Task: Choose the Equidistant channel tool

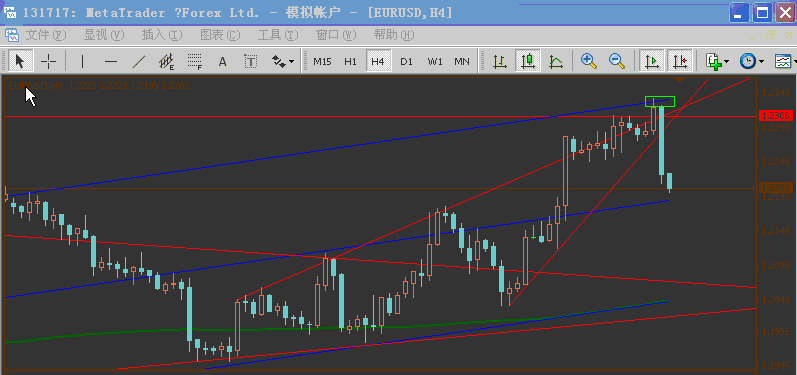Action: click(x=166, y=61)
